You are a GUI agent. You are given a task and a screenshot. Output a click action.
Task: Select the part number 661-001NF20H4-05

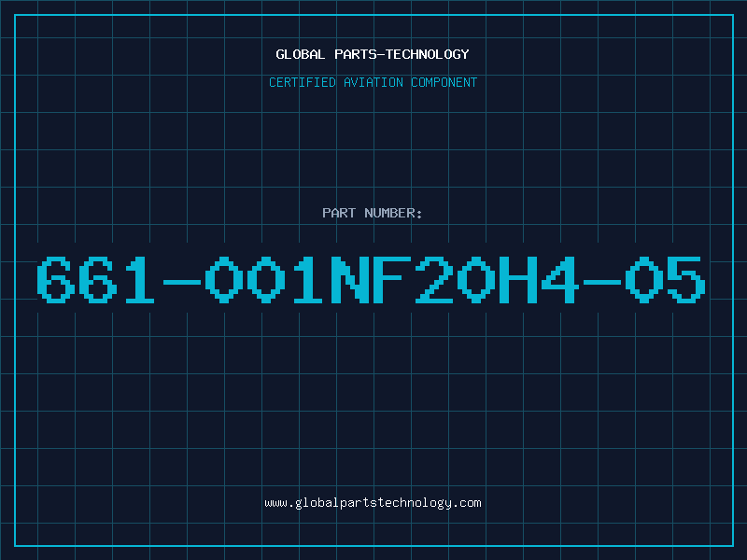(x=371, y=280)
